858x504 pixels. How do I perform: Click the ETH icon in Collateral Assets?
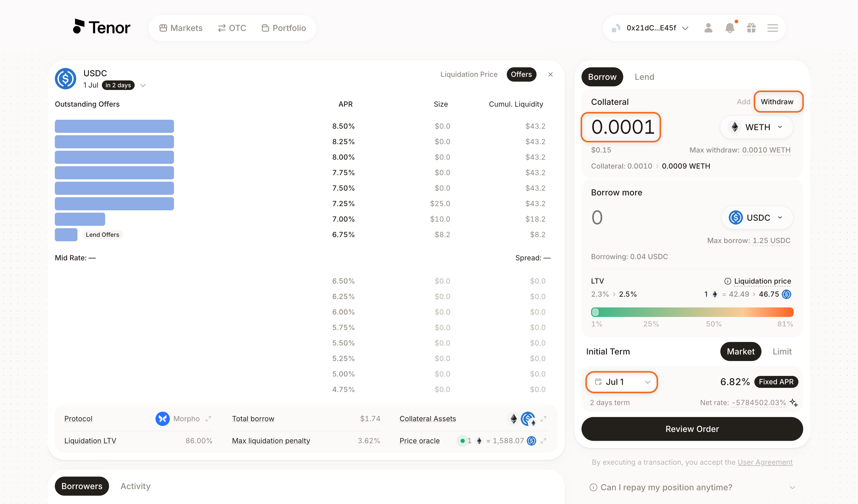point(513,419)
